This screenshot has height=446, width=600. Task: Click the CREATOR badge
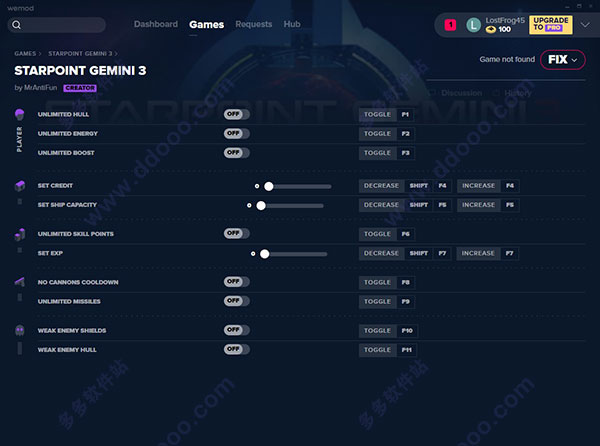[80, 88]
